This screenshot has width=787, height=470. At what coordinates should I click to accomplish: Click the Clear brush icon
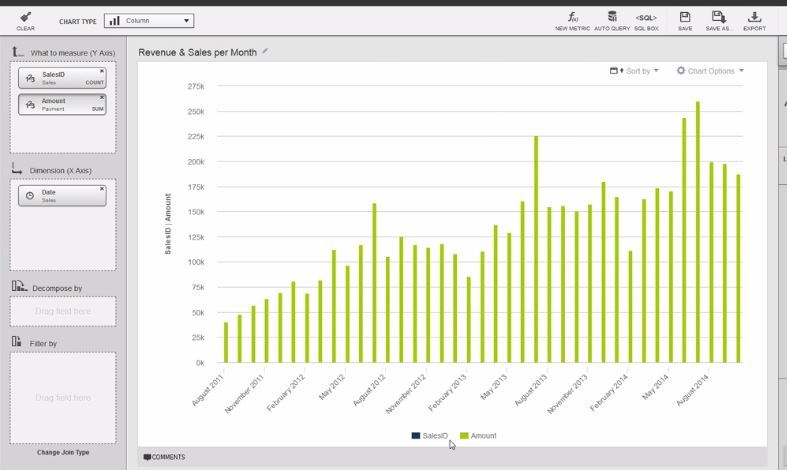coord(25,18)
